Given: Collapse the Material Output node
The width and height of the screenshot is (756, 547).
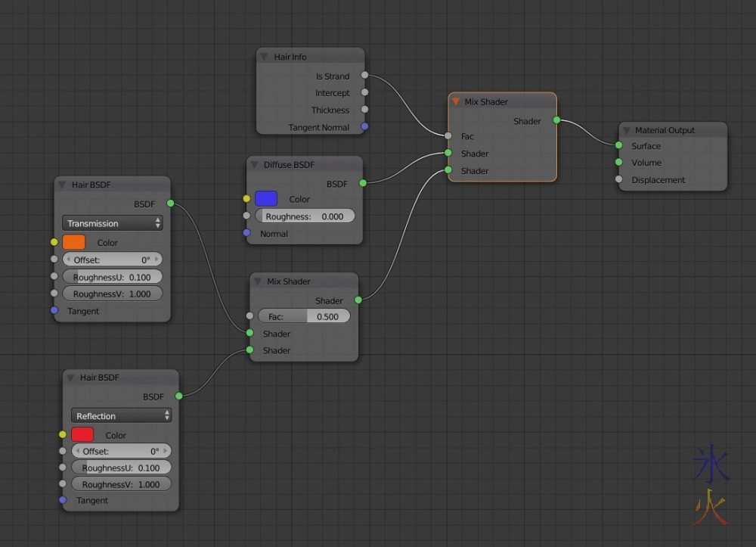Looking at the screenshot, I should (626, 130).
